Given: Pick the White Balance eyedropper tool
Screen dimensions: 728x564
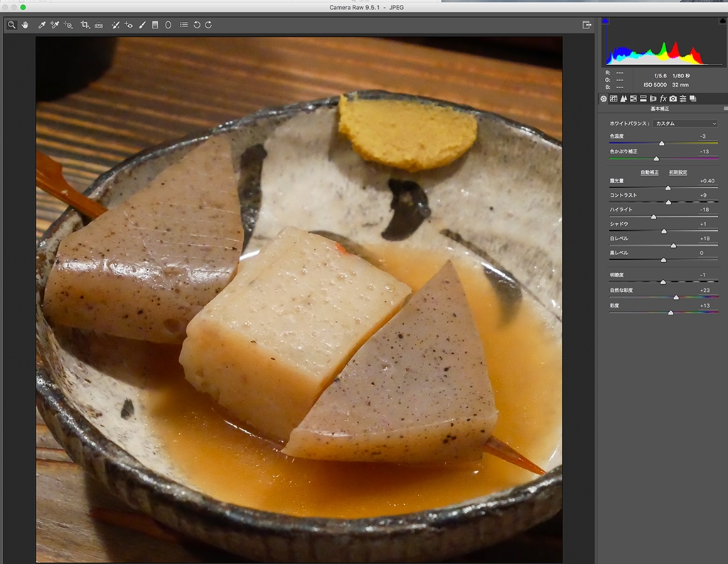Looking at the screenshot, I should [x=42, y=25].
